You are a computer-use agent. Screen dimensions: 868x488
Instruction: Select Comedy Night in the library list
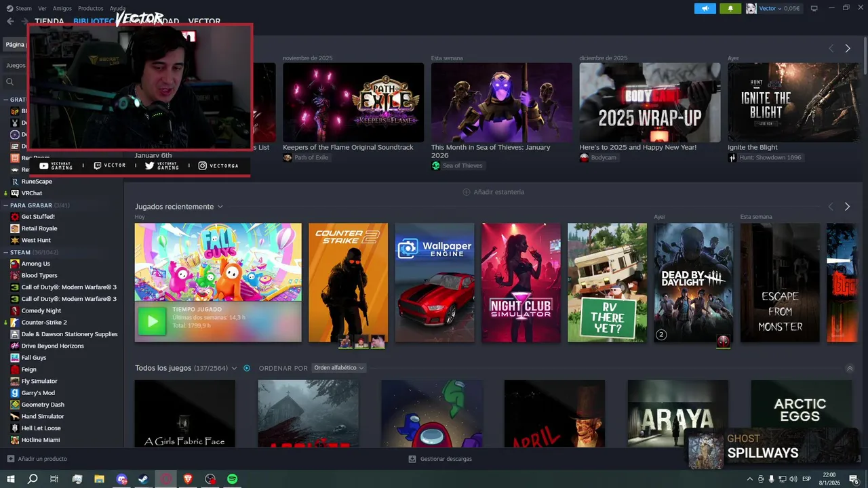[x=41, y=310]
